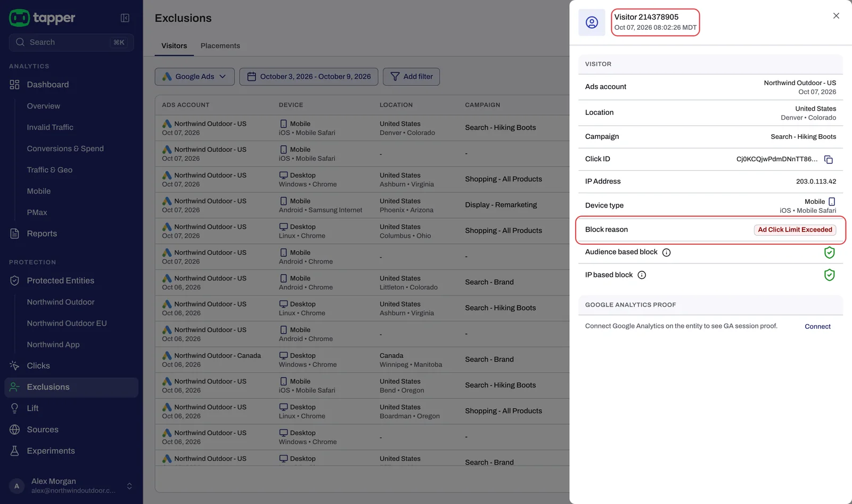This screenshot has width=852, height=504.
Task: Open Conversions & Spend menu item
Action: [65, 148]
